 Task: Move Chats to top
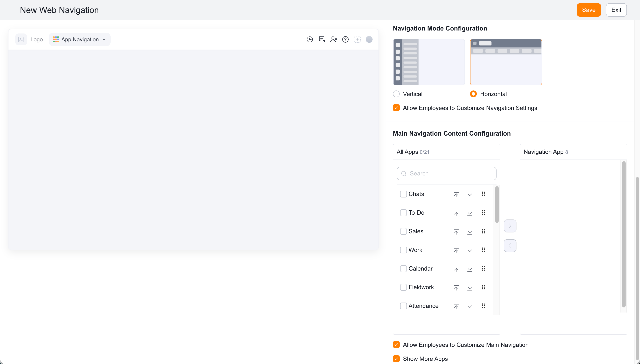tap(456, 194)
